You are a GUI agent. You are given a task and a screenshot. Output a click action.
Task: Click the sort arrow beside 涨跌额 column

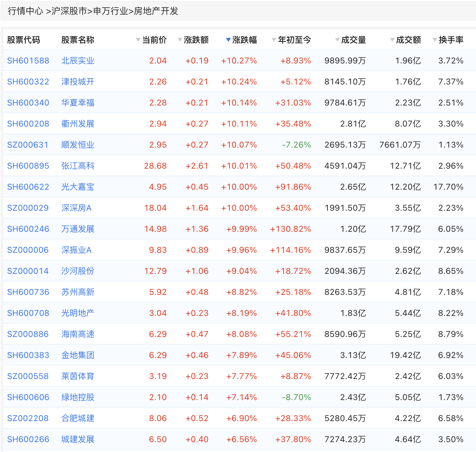180,40
